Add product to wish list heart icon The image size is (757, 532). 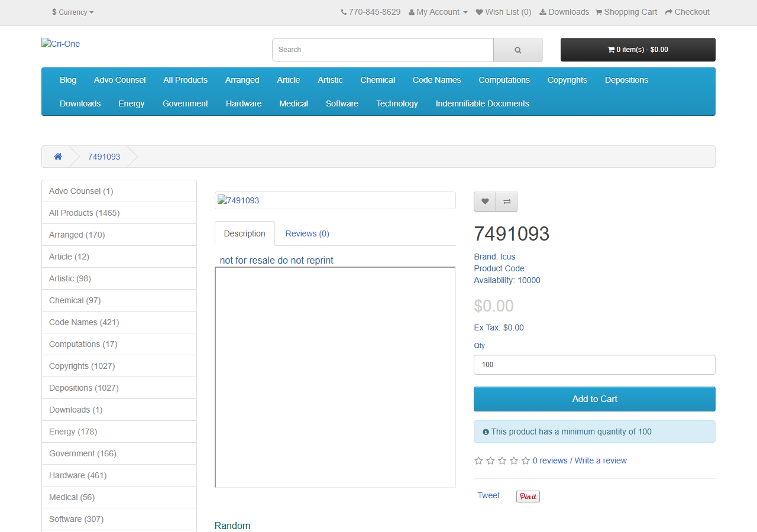tap(485, 202)
